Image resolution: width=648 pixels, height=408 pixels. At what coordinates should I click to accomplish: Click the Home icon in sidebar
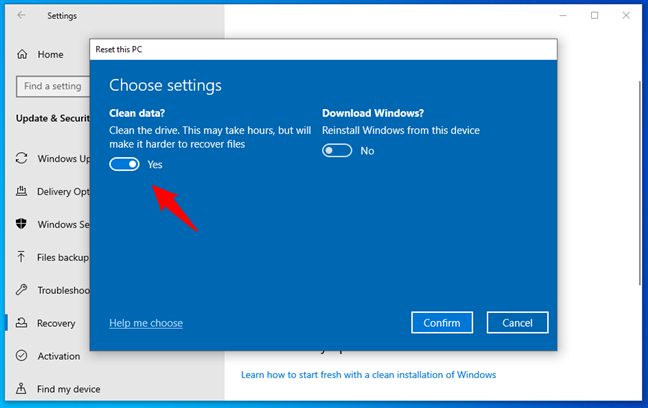22,54
